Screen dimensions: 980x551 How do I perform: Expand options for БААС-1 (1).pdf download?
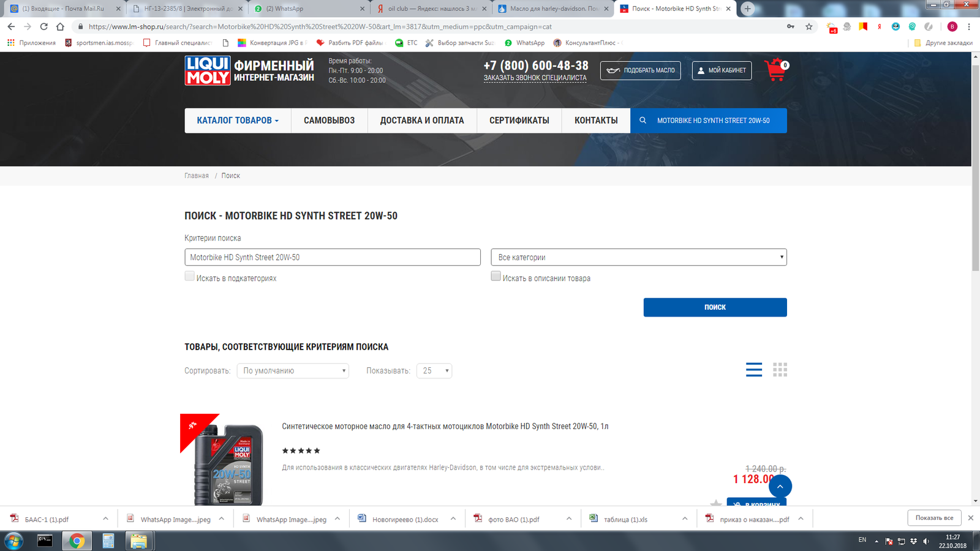pos(105,519)
